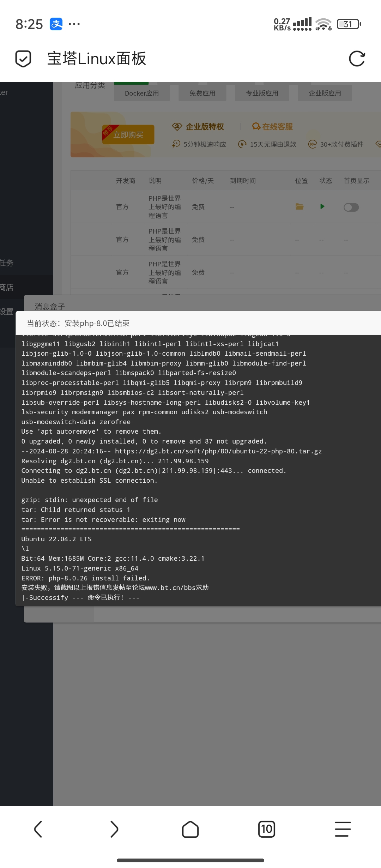381x868 pixels.
Task: Click the 'ERROR: php-8.0.26 install failed' line
Action: [x=86, y=578]
